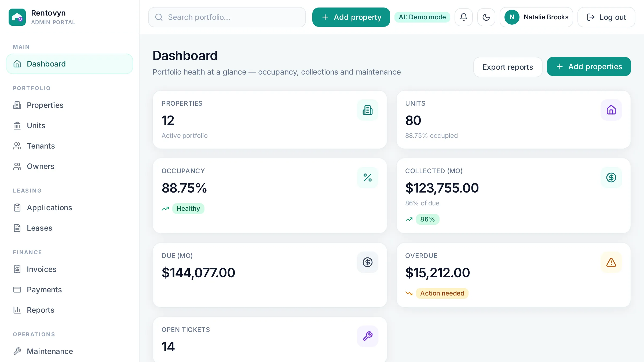The height and width of the screenshot is (362, 644).
Task: Click the Add properties button
Action: coord(589,67)
